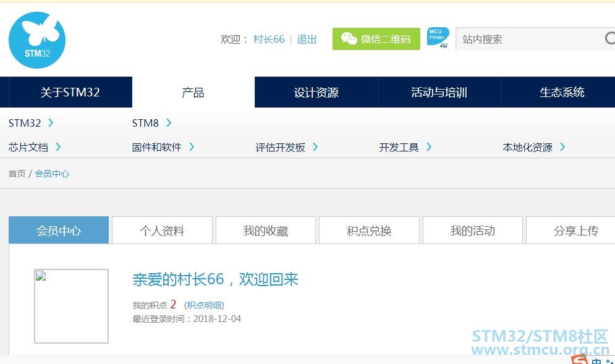
Task: Expand the 评估开发板 chevron arrow
Action: (315, 146)
